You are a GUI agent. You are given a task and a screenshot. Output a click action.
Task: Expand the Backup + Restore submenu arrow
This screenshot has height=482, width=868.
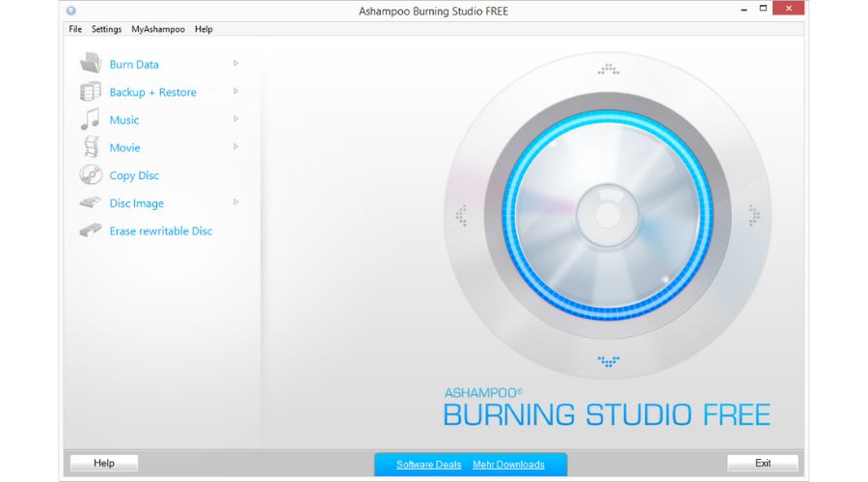(x=236, y=92)
